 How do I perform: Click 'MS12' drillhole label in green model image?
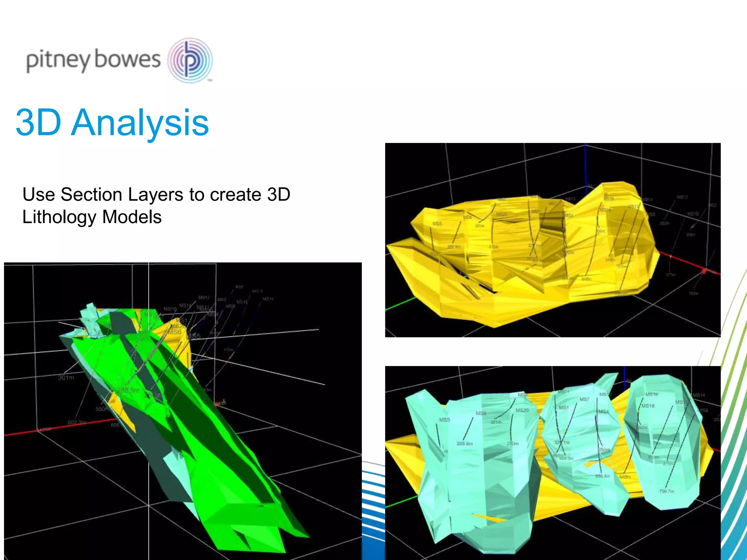(x=204, y=297)
